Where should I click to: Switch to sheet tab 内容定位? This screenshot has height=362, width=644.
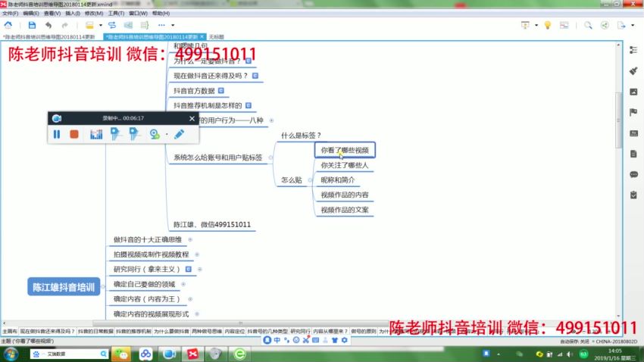235,331
